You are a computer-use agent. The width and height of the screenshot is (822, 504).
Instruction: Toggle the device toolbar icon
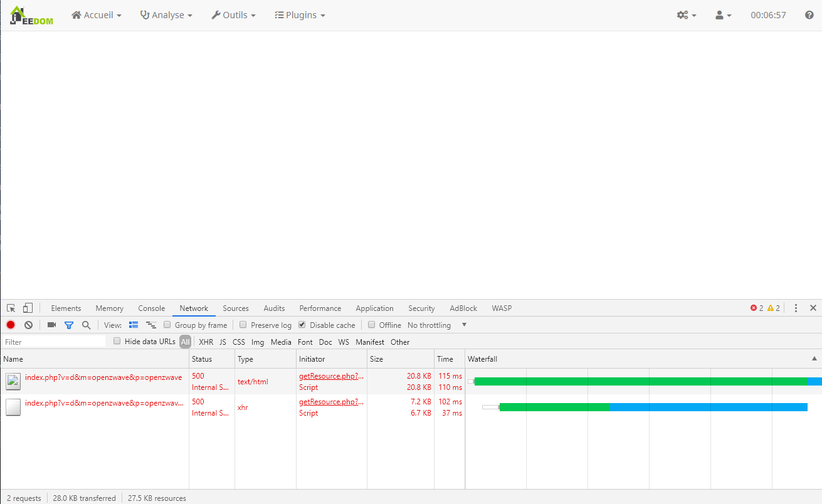28,308
